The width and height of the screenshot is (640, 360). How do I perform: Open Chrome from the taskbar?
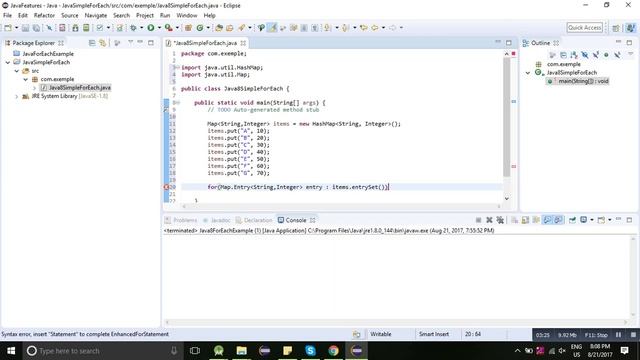tap(333, 351)
